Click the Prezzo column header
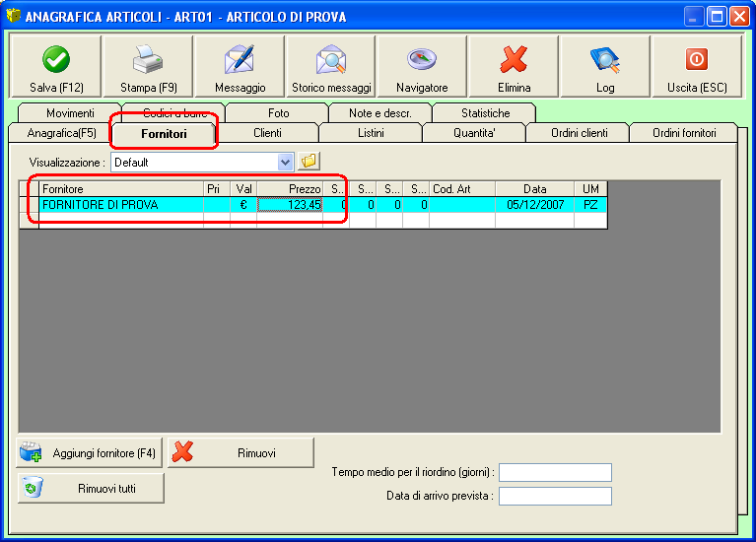The image size is (756, 542). 290,188
